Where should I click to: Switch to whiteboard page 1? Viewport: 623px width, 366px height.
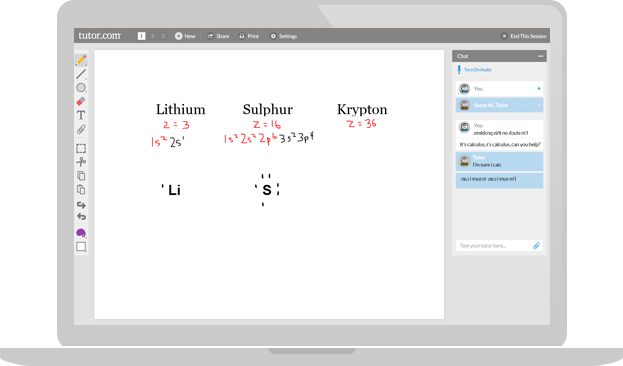click(x=141, y=36)
